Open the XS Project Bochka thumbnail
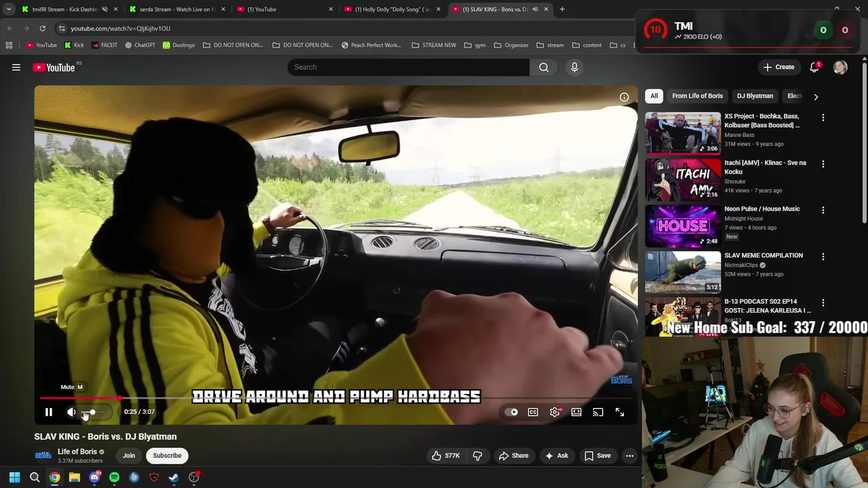 tap(683, 133)
